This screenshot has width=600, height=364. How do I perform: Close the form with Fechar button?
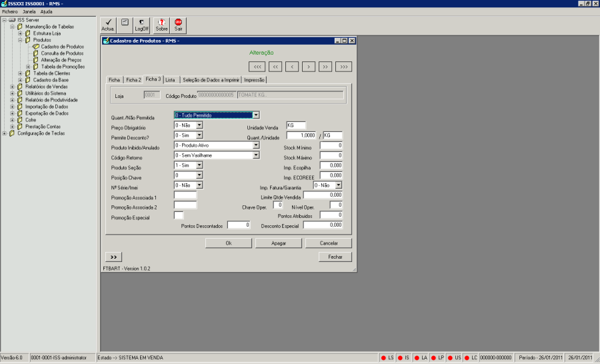(x=335, y=257)
